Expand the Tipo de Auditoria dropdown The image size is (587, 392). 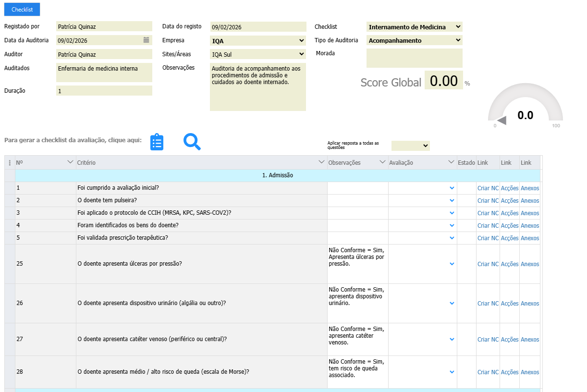415,40
